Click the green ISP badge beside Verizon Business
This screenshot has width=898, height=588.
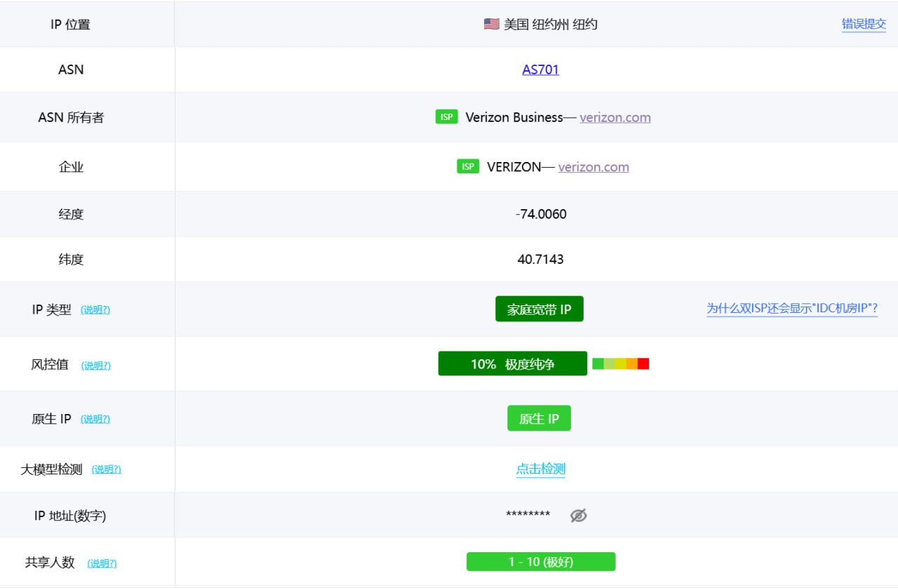pos(446,116)
